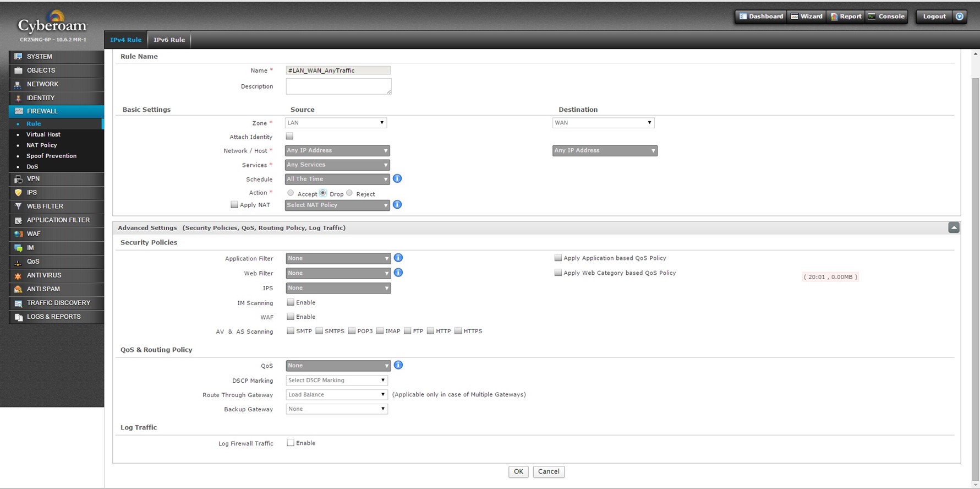Open the IPS policy dropdown
980x489 pixels.
point(338,288)
